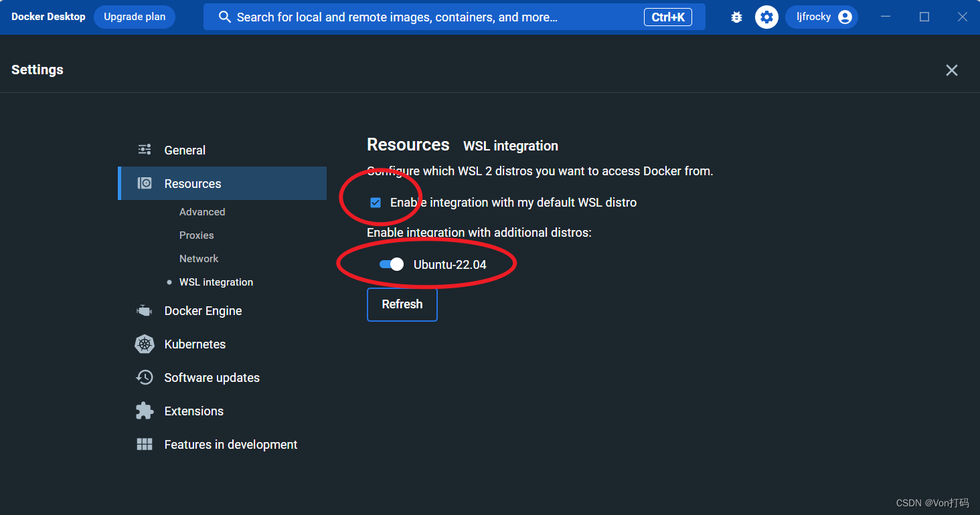Toggle default WSL distro integration checkbox

376,203
